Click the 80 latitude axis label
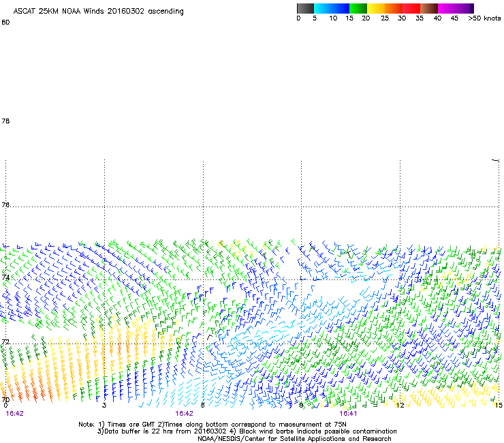 point(5,22)
